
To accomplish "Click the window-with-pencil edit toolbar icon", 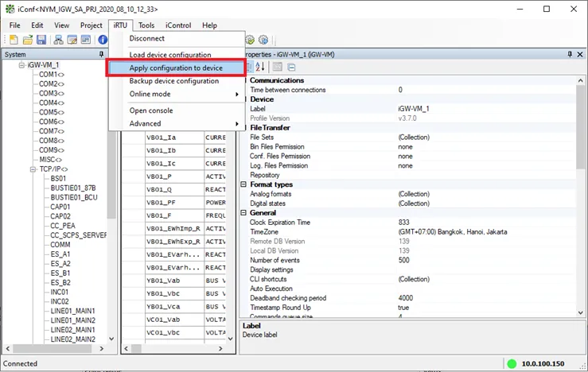I will pos(72,39).
